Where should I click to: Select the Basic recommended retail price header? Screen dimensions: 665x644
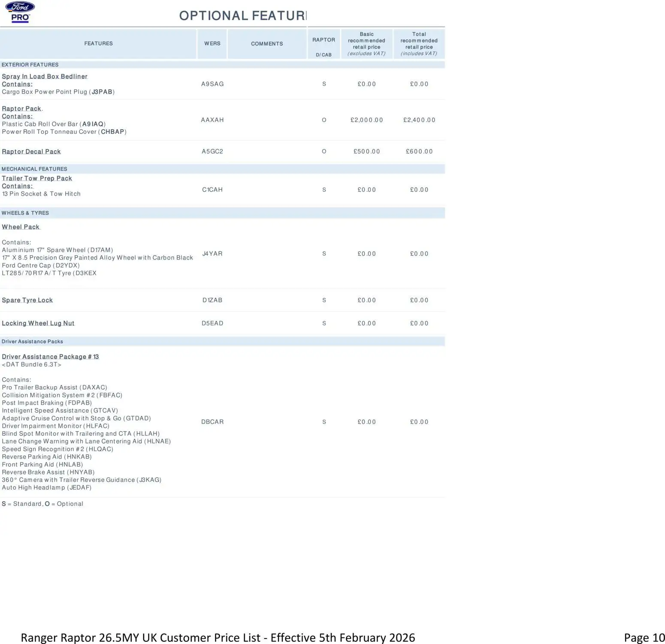point(366,44)
